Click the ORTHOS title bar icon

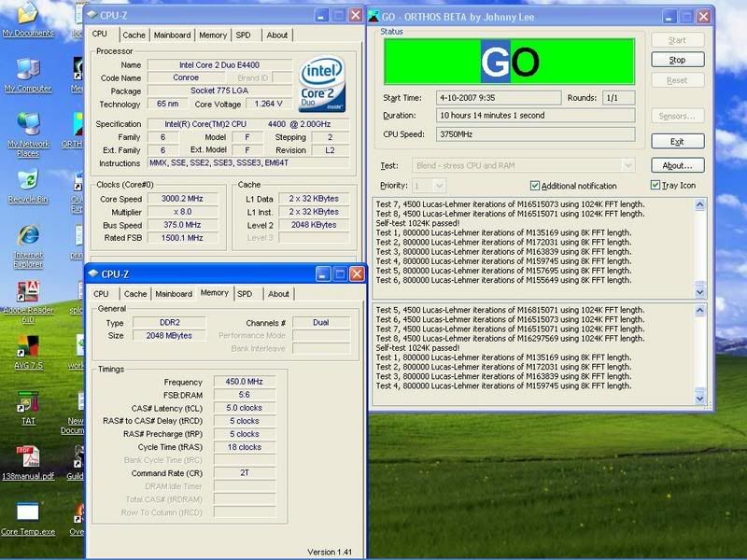click(x=374, y=17)
